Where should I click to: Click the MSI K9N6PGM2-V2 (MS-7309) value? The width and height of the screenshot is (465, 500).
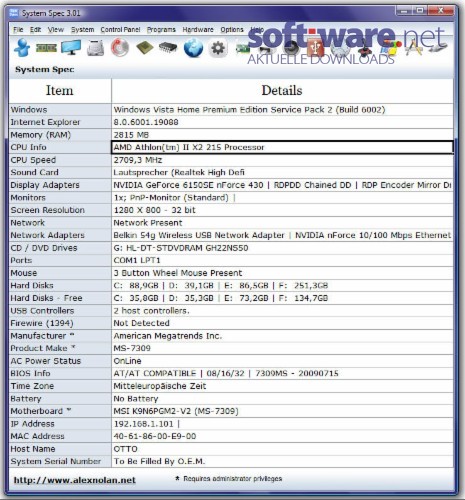coord(176,411)
